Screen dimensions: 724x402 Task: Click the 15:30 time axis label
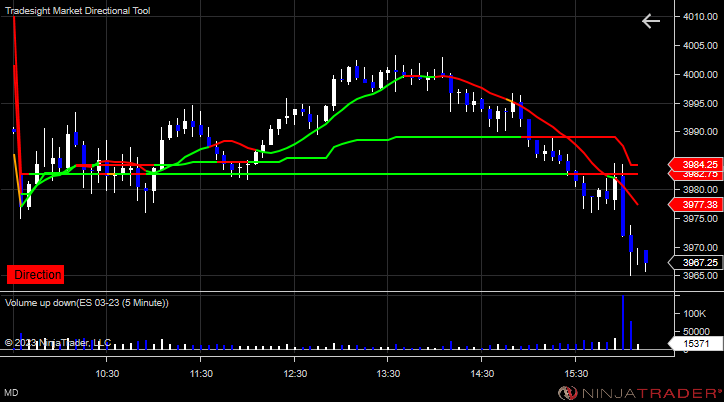pos(576,374)
